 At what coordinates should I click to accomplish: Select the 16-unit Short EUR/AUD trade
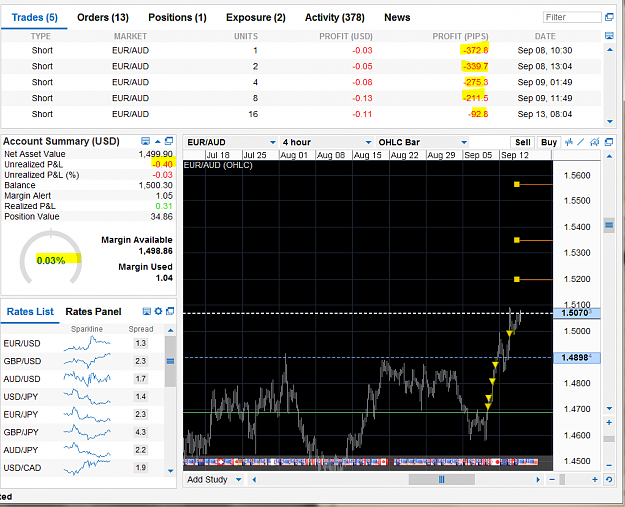pyautogui.click(x=301, y=114)
